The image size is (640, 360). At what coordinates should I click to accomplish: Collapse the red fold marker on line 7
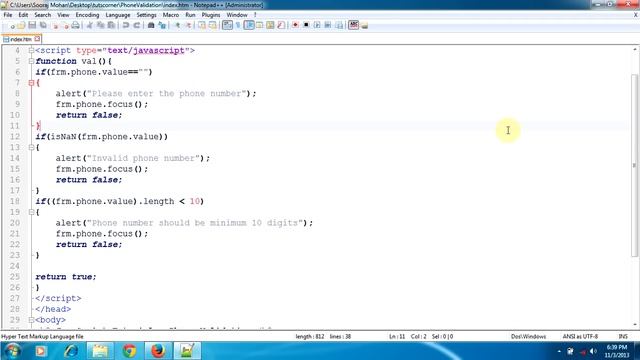coord(31,83)
